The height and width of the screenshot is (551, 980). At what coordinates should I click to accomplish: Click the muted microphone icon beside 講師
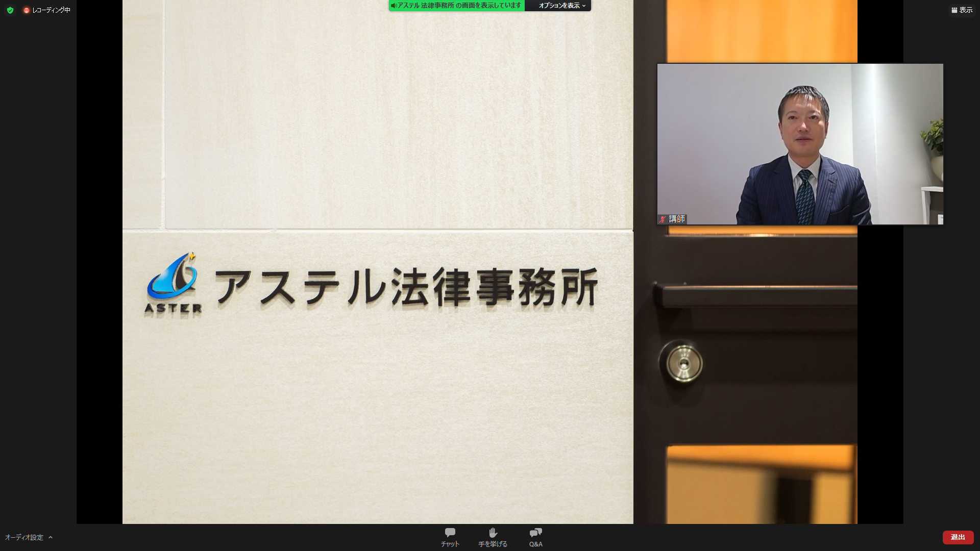[663, 219]
